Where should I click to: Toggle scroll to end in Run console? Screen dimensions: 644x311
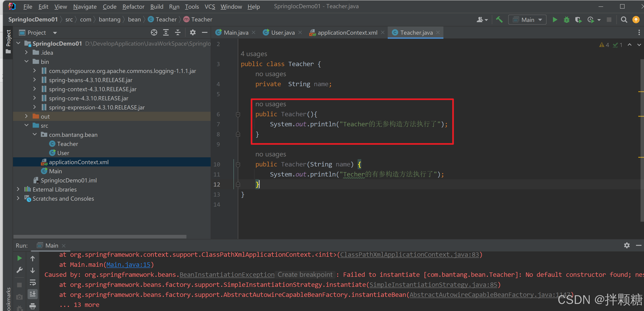point(33,294)
